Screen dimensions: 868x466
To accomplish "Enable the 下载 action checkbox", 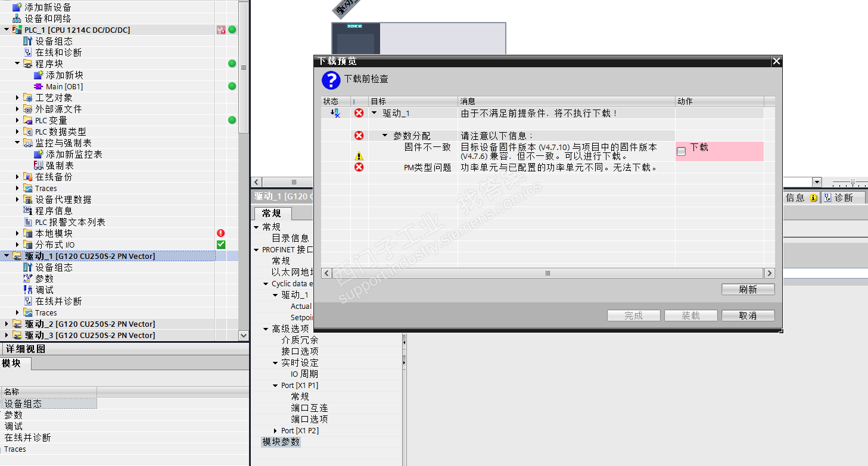I will click(x=681, y=152).
